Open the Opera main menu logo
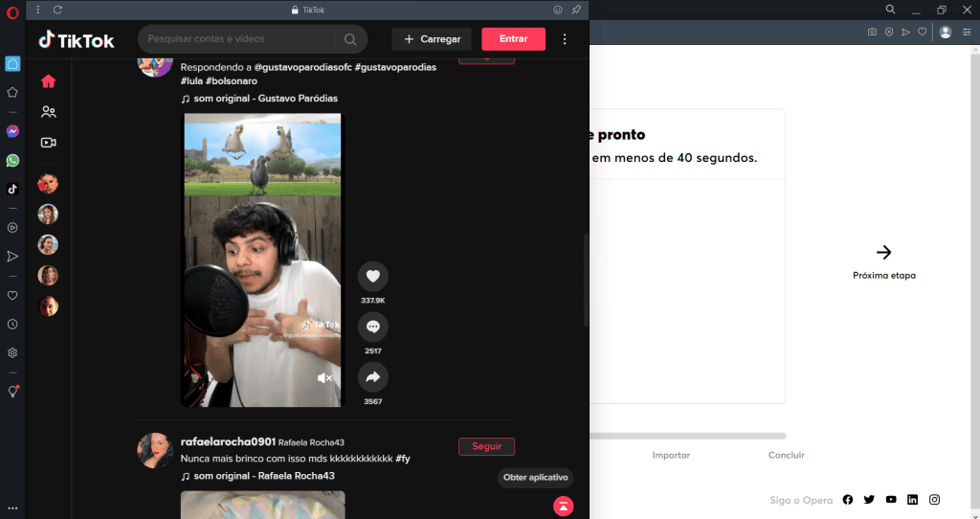The image size is (980, 519). coord(12,12)
